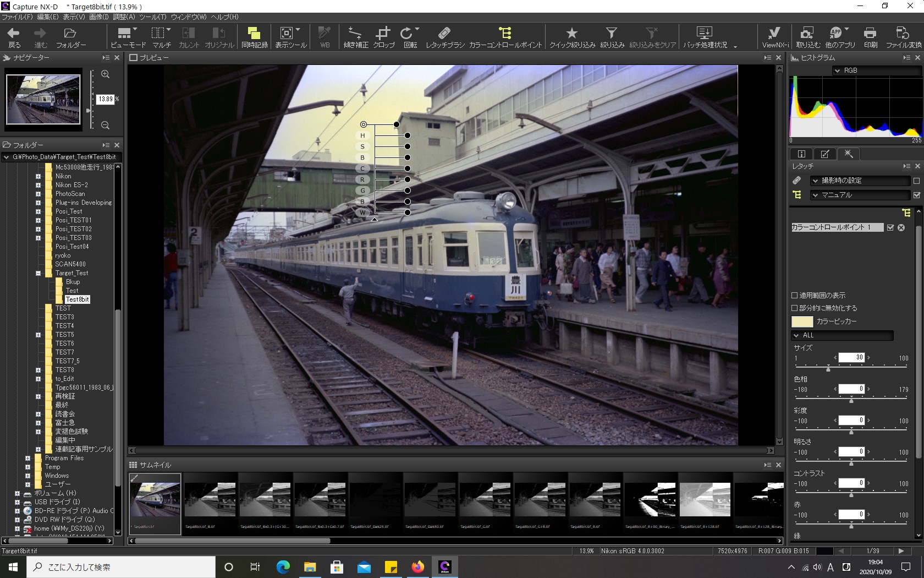
Task: Open Microsoft Edge from the taskbar
Action: [x=283, y=567]
